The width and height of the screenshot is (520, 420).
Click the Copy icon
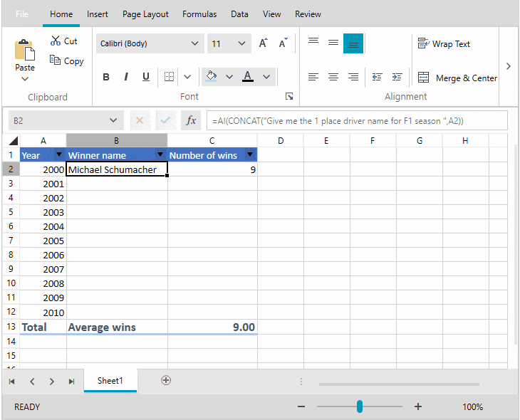tap(55, 60)
